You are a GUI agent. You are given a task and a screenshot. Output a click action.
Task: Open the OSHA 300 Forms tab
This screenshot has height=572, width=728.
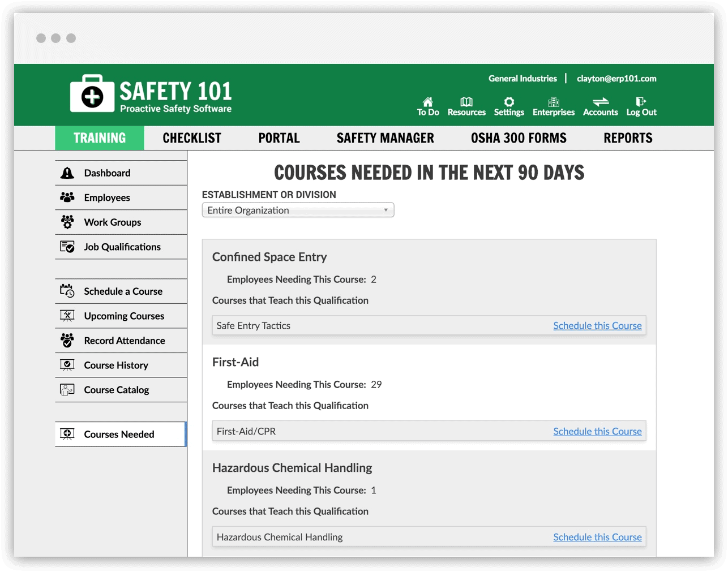519,138
